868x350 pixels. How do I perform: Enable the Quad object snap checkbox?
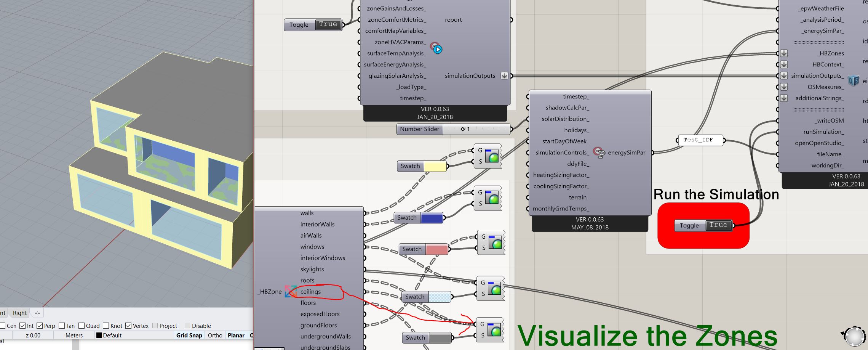pos(82,326)
